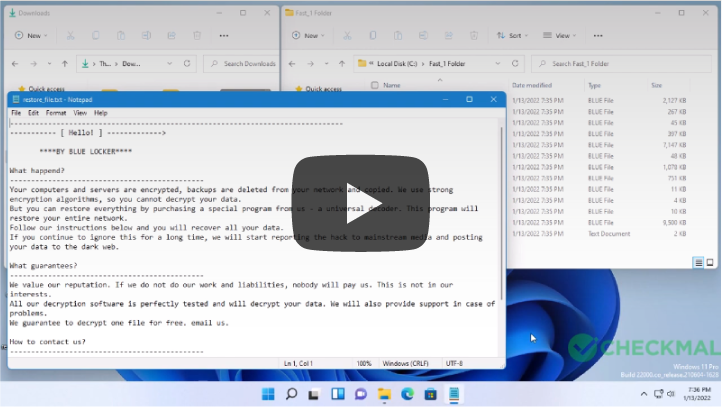
Task: Refresh the Fast_1 Folder window
Action: [515, 64]
